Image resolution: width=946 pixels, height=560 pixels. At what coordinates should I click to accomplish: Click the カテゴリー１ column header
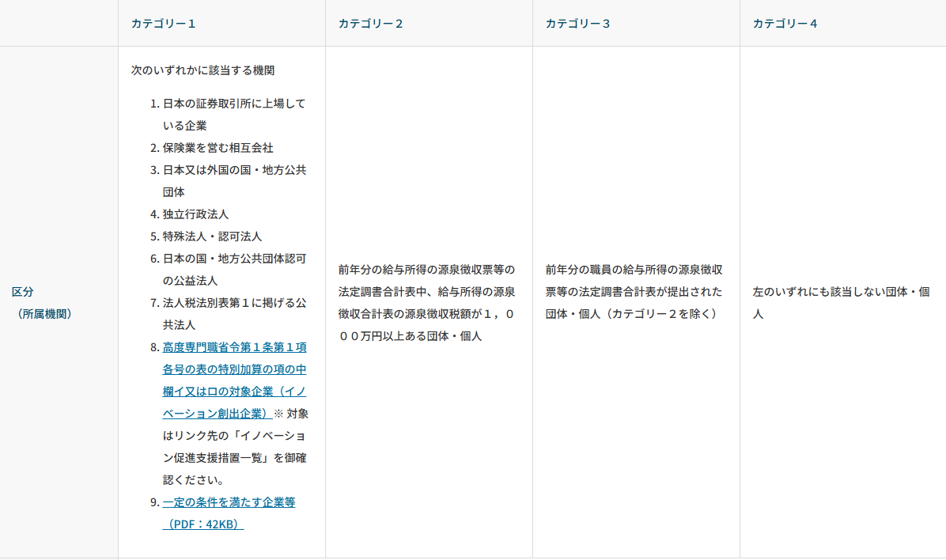coord(163,24)
